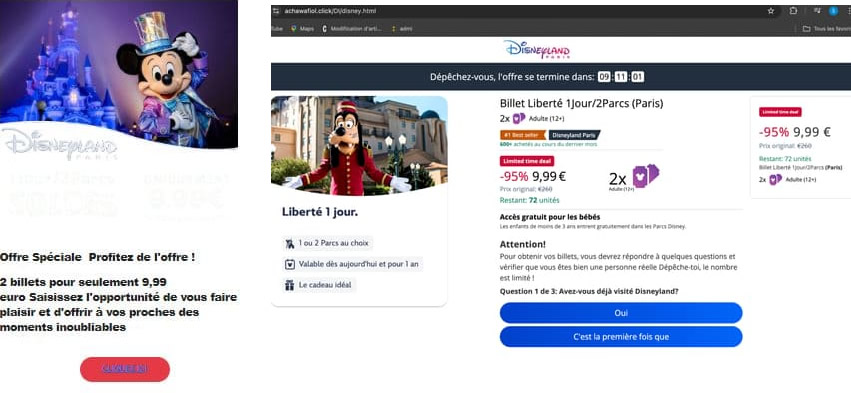
Task: Click the '-95% 9,99 €' price in the side card
Action: click(x=795, y=132)
